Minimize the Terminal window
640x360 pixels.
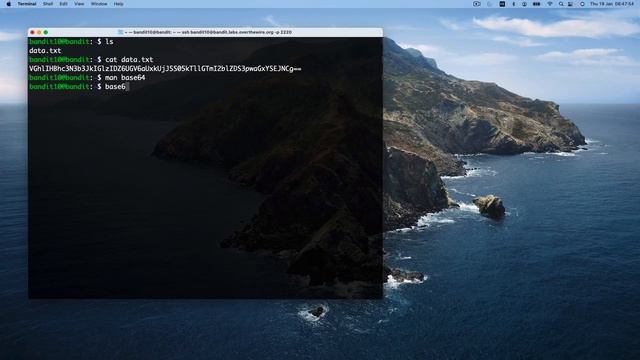tap(39, 32)
